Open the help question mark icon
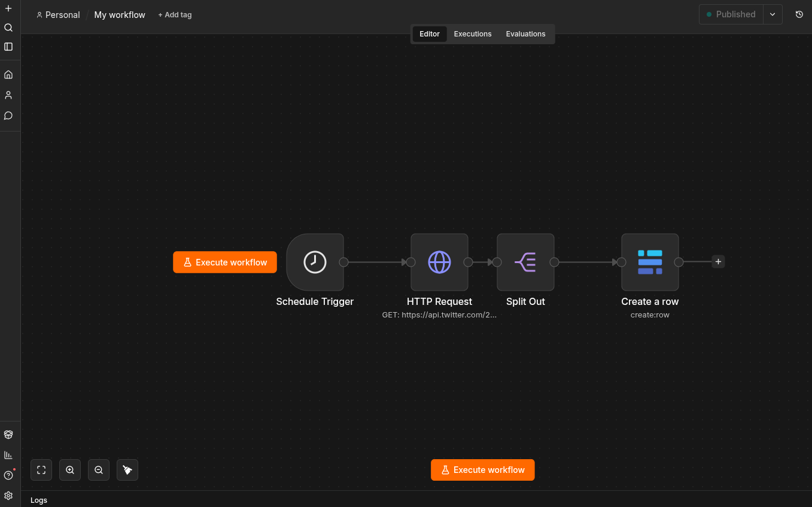The height and width of the screenshot is (507, 812). [x=8, y=475]
